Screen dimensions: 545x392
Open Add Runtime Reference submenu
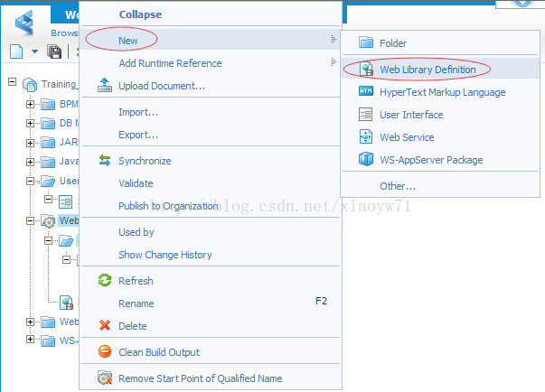point(211,63)
